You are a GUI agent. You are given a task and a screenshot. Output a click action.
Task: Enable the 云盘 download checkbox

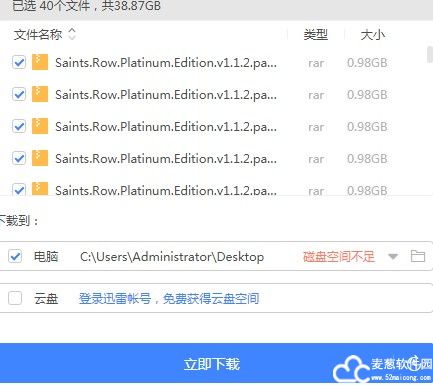(x=15, y=298)
